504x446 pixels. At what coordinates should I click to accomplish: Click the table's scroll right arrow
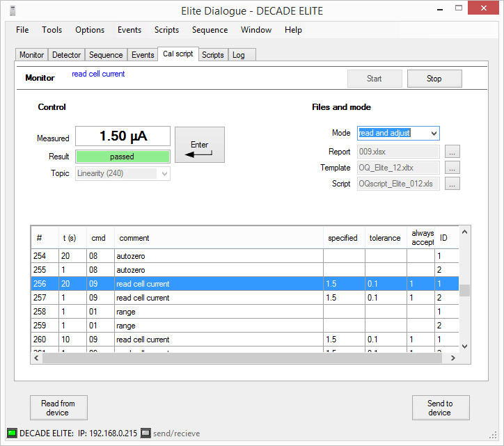(x=453, y=358)
